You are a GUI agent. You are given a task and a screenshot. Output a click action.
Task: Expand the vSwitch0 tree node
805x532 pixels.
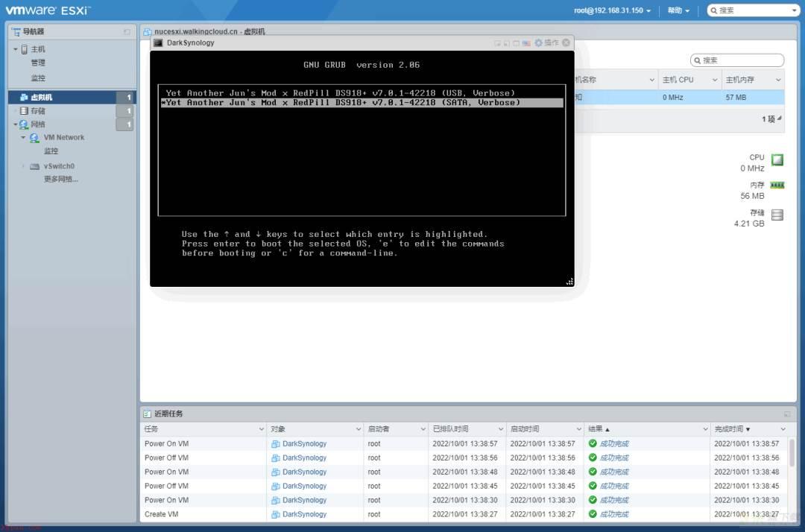point(23,166)
